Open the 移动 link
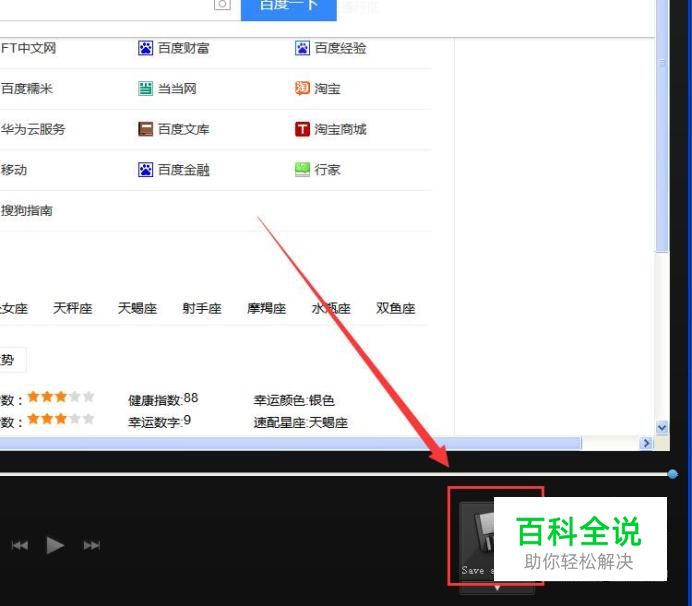The width and height of the screenshot is (692, 606). [14, 169]
